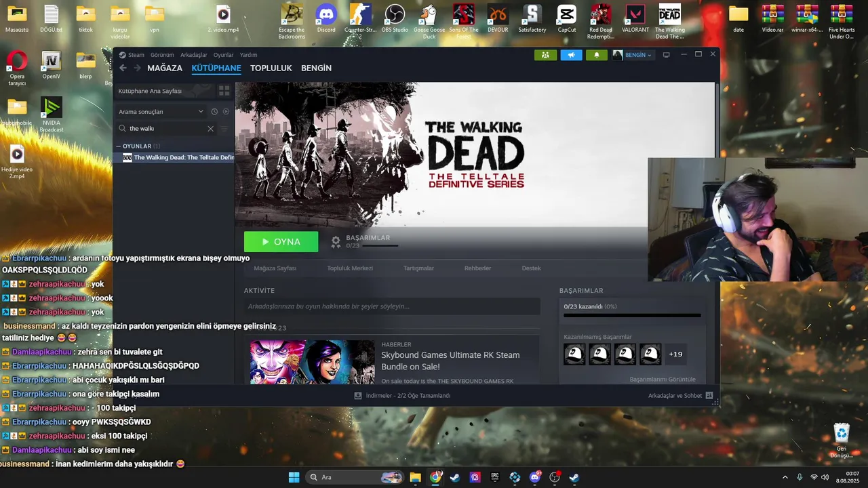Open Tartışmalar link
The height and width of the screenshot is (488, 868).
tap(418, 268)
